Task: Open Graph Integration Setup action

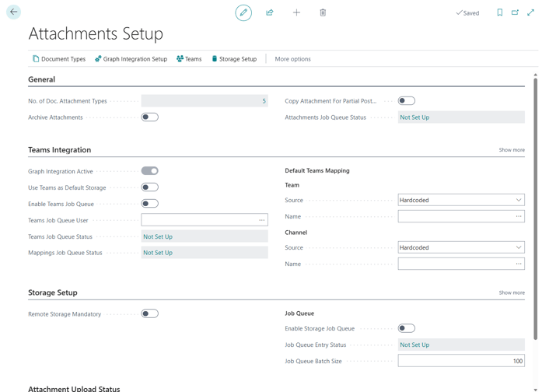Action: click(x=131, y=59)
